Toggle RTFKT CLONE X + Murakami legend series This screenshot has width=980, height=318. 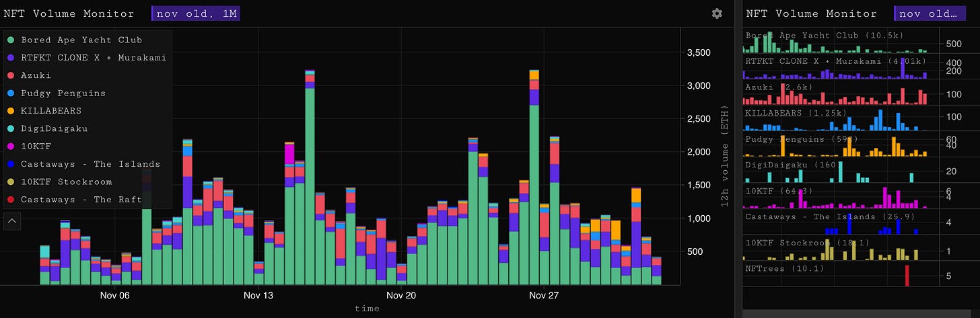pyautogui.click(x=87, y=58)
